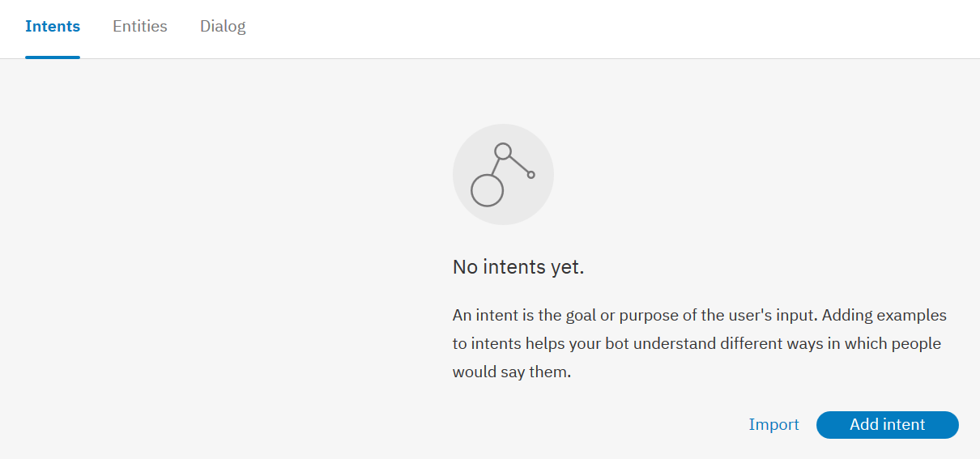The image size is (980, 459).
Task: Click the last description line "would say them."
Action: tap(512, 372)
